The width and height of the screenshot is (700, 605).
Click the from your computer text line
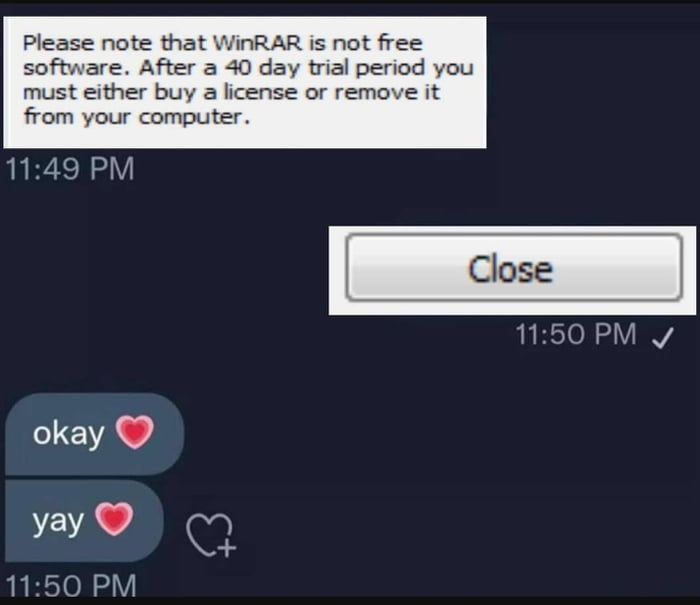tap(137, 117)
